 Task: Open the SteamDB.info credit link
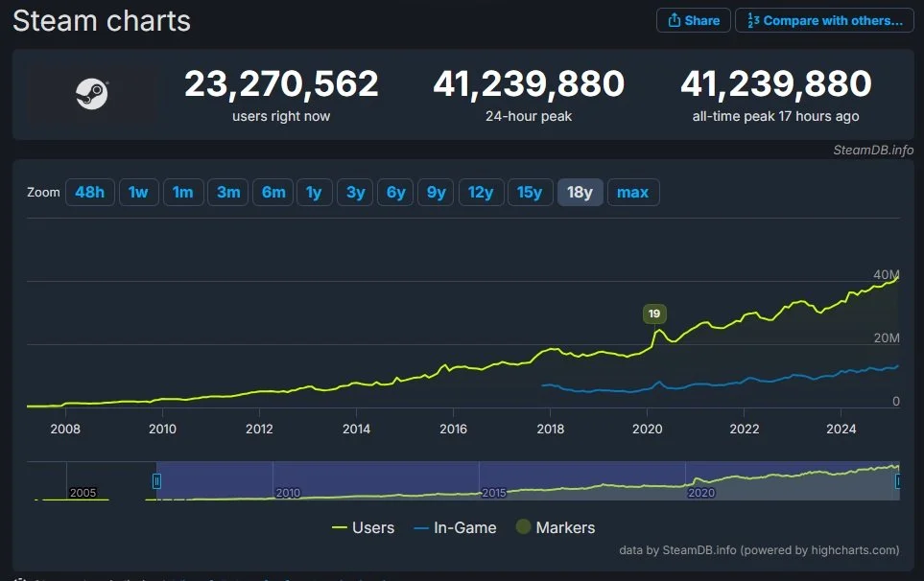873,151
